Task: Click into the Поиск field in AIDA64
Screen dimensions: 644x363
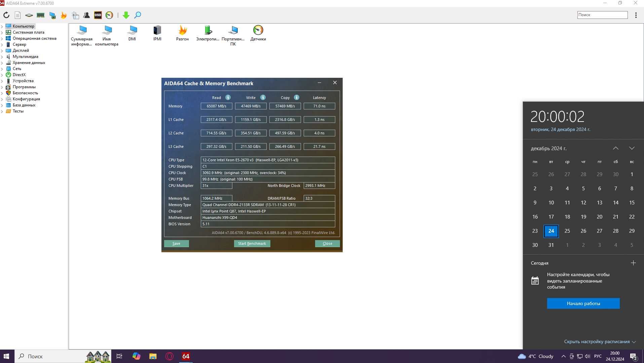Action: 603,15
